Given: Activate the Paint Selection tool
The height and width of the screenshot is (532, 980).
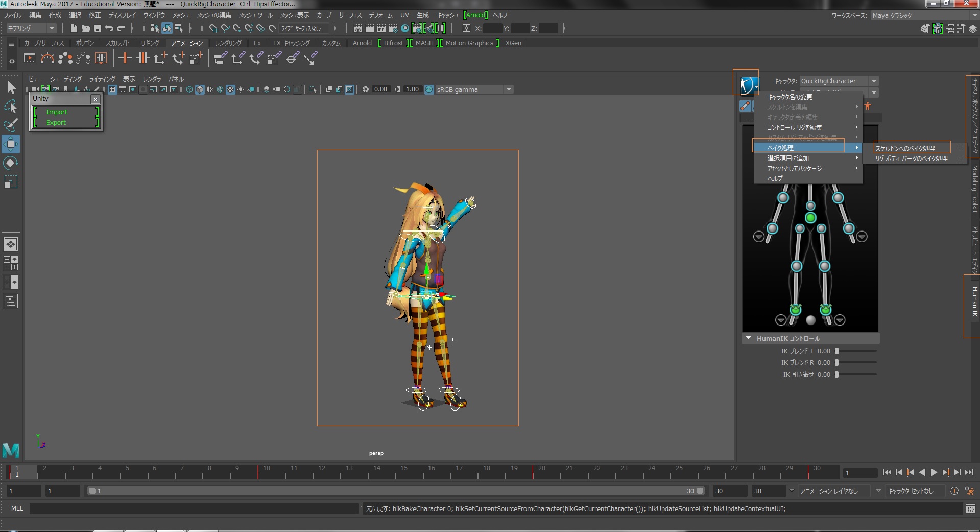Looking at the screenshot, I should [x=11, y=125].
